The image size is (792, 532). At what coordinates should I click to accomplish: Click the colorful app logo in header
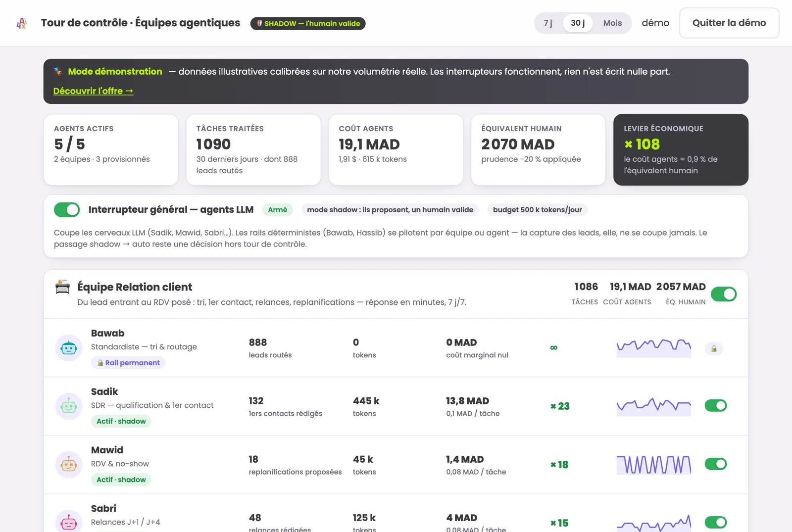tap(21, 23)
